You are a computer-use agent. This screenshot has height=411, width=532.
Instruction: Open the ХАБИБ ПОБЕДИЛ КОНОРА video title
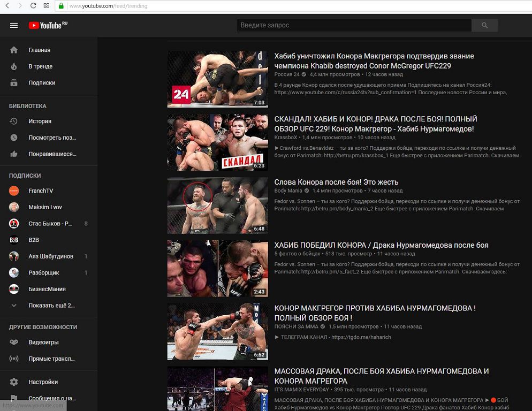tap(382, 245)
